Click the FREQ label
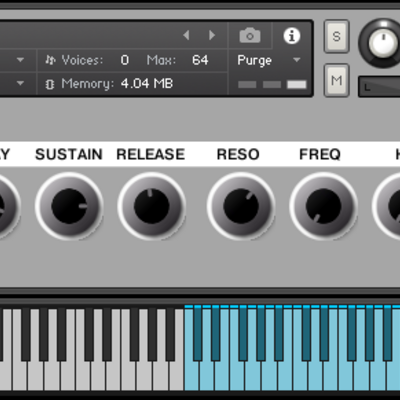 coord(320,154)
